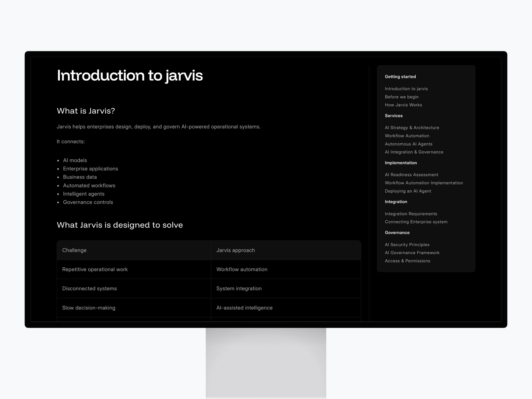Click the Getting started section heading
The height and width of the screenshot is (399, 532).
pyautogui.click(x=400, y=77)
